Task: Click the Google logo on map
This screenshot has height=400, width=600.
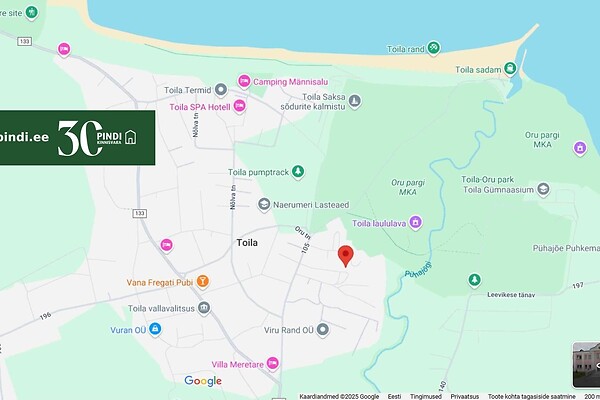Action: (x=203, y=381)
